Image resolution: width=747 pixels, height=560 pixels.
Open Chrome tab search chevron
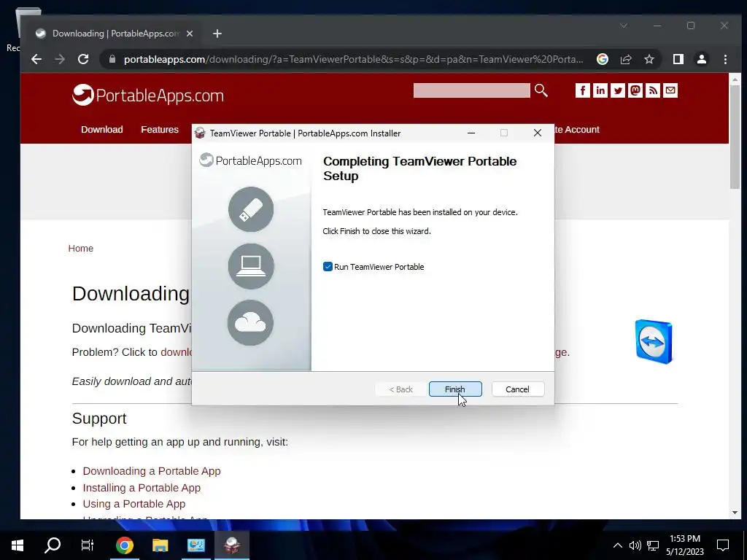pos(624,26)
